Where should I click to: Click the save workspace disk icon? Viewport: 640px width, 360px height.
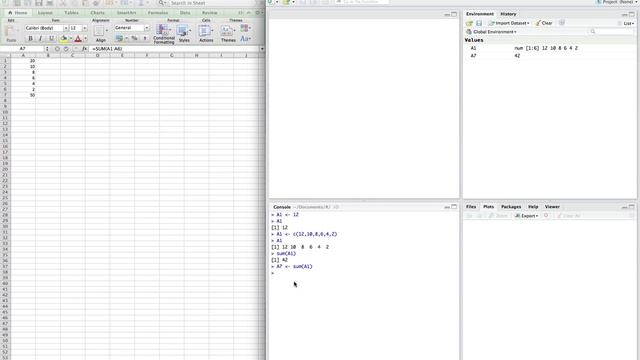coord(479,23)
